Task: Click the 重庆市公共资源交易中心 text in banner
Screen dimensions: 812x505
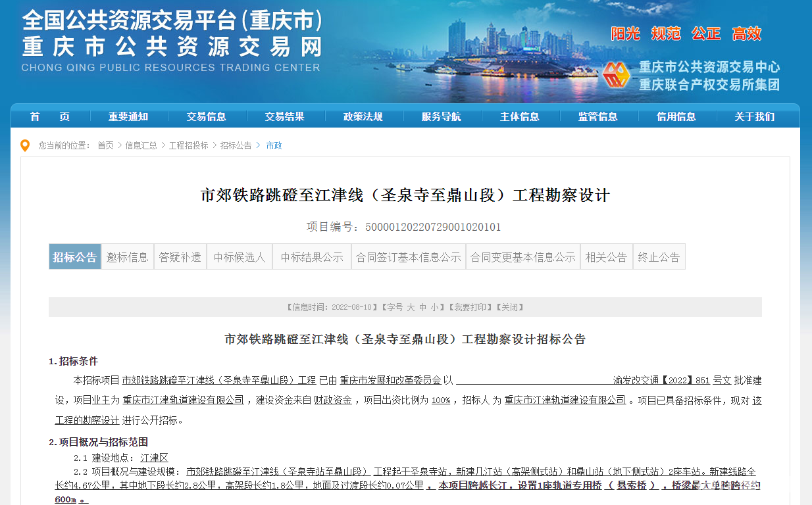Action: [x=710, y=67]
